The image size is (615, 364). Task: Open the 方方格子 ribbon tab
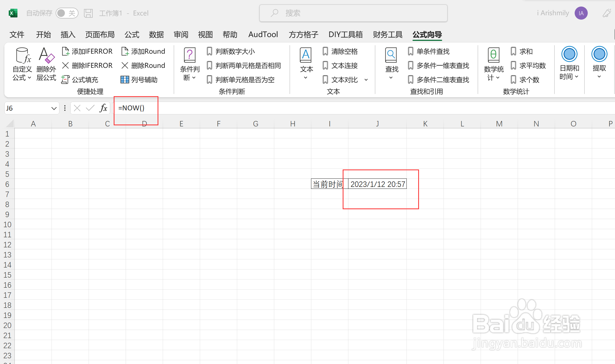(x=303, y=35)
